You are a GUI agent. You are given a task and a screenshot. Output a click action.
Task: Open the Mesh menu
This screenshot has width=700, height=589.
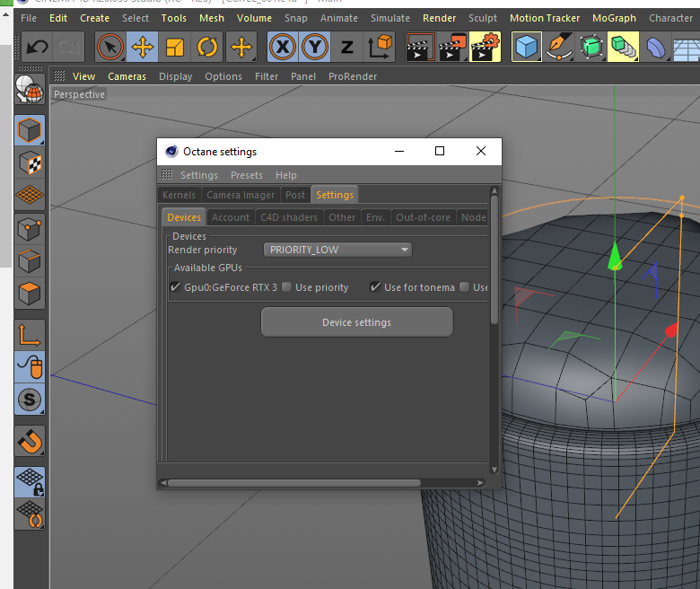pos(212,18)
